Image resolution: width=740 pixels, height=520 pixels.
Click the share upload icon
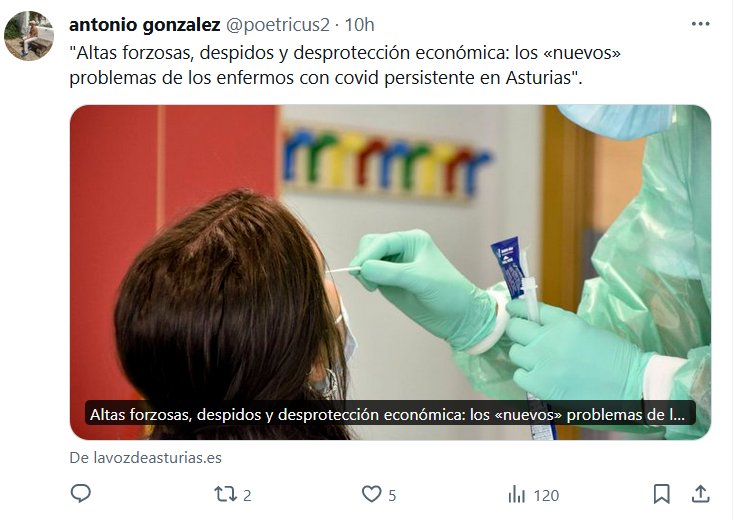coord(701,494)
